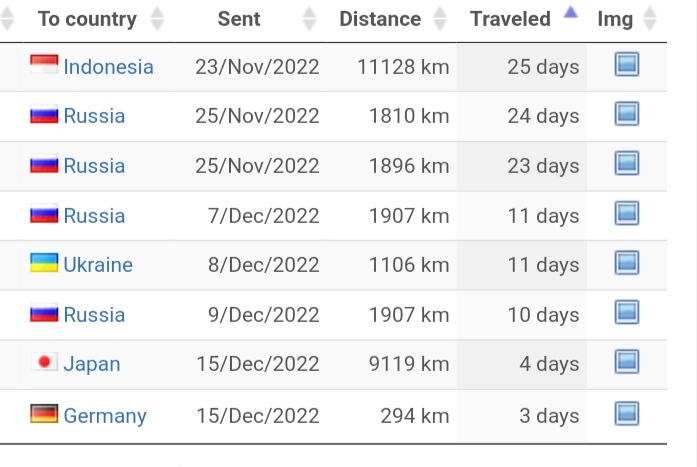Viewport: 697px width, 467px height.
Task: Toggle Traveled column sort order
Action: click(570, 15)
